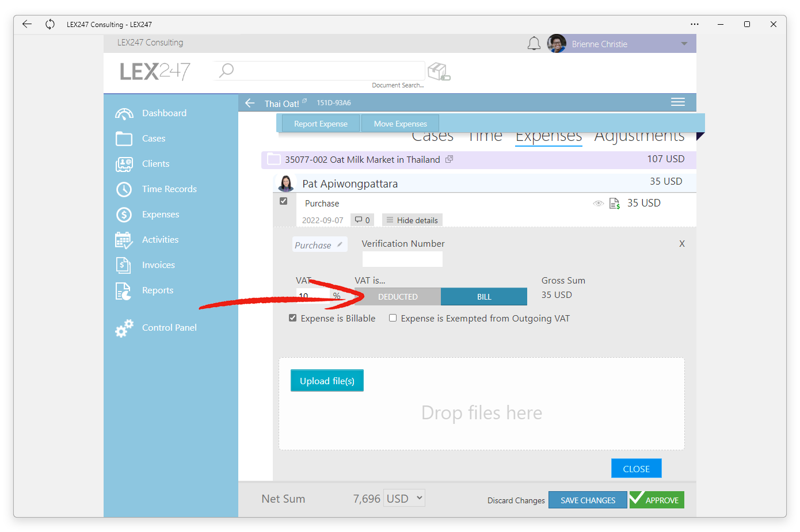Open the external link icon of case 35077-002
800x532 pixels.
pos(449,159)
